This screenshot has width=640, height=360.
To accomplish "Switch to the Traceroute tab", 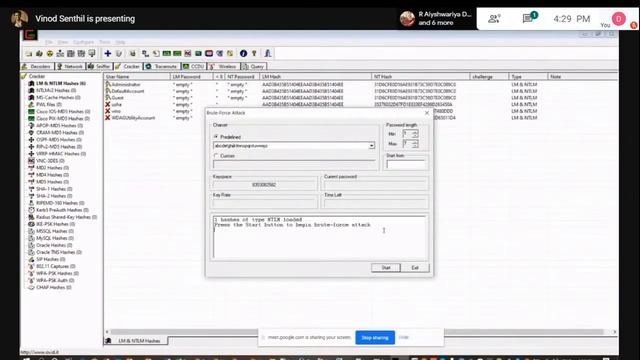I will 162,66.
